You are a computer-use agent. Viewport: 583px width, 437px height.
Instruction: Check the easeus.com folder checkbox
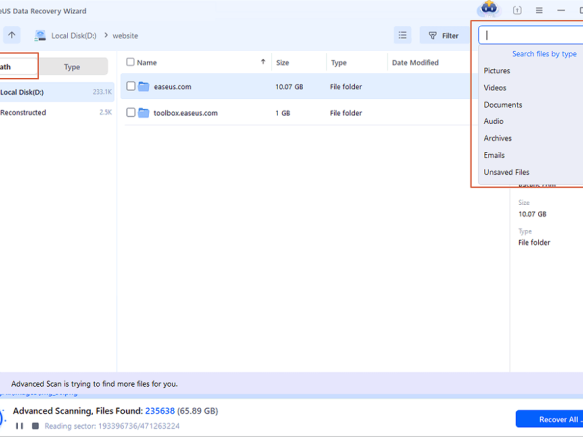pos(131,86)
